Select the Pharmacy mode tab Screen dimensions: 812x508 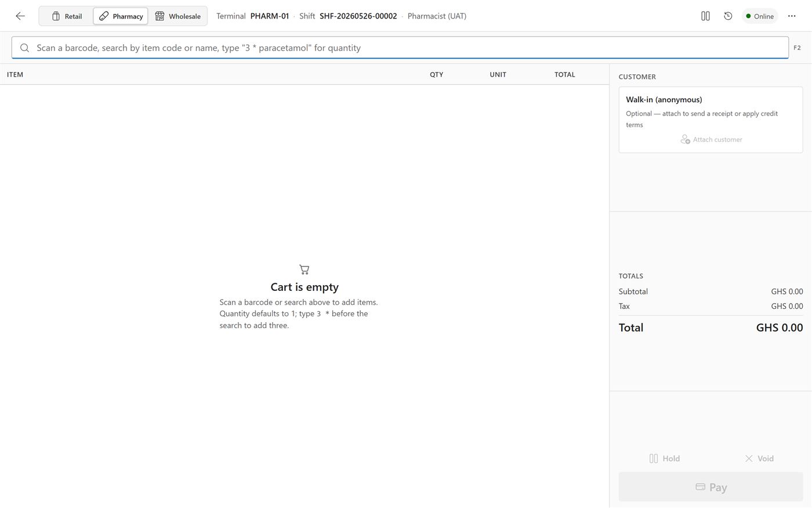[121, 16]
